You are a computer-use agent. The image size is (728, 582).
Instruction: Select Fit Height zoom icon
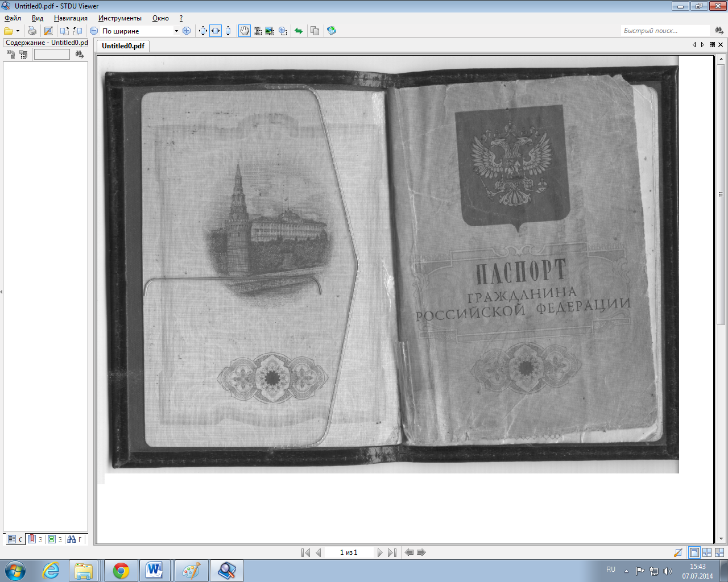(228, 31)
